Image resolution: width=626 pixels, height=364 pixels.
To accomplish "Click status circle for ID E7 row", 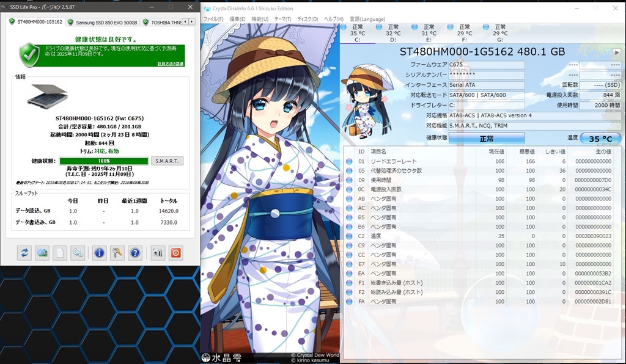I will [x=349, y=264].
